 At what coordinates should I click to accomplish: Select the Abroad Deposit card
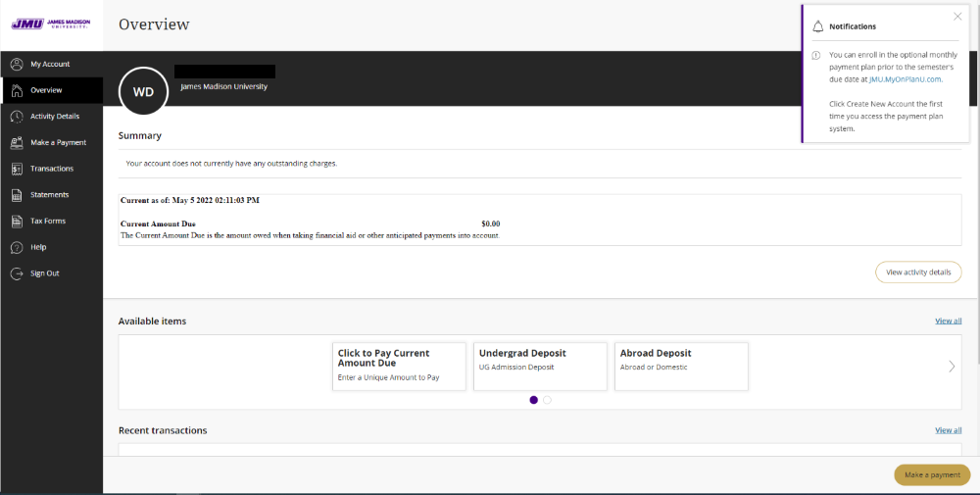pos(681,367)
